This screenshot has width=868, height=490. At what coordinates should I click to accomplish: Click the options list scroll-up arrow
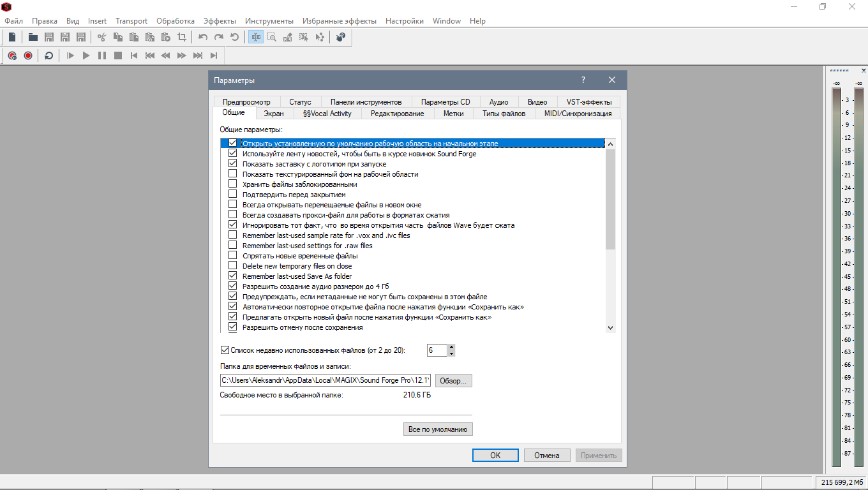pos(610,144)
